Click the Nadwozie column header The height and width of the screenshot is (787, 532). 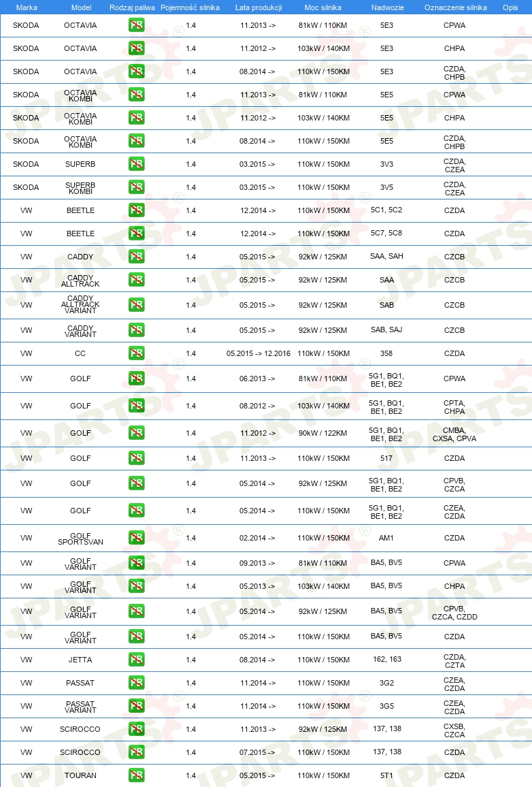click(388, 7)
